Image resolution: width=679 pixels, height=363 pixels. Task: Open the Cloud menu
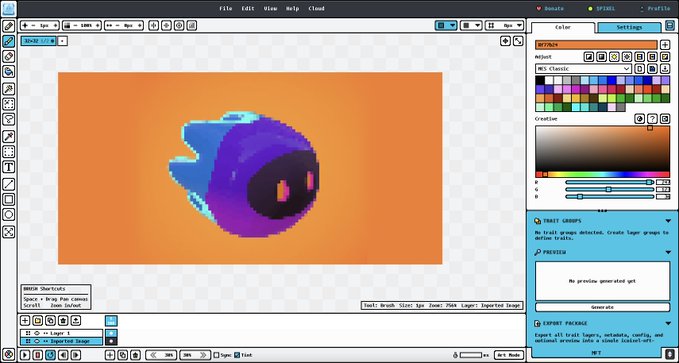click(317, 8)
